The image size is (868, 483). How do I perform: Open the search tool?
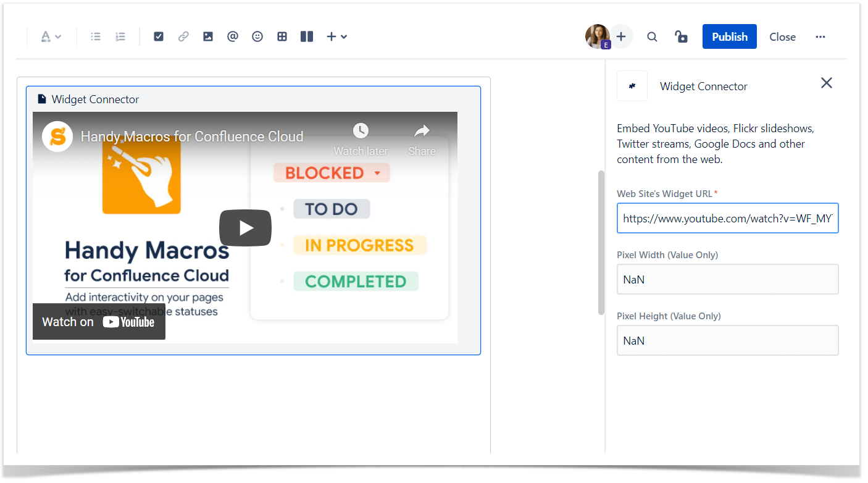pos(652,36)
